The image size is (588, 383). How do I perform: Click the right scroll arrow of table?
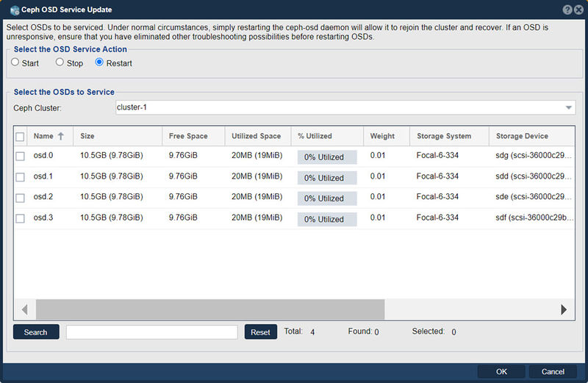(x=564, y=309)
